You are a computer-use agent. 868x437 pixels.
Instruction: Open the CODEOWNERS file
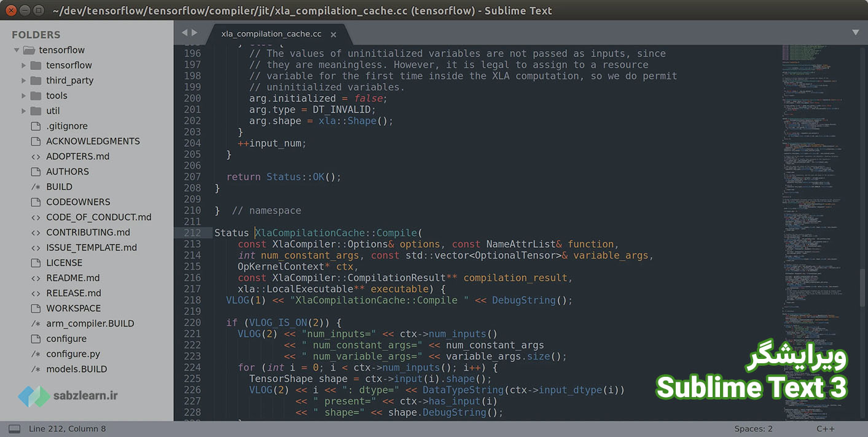78,202
